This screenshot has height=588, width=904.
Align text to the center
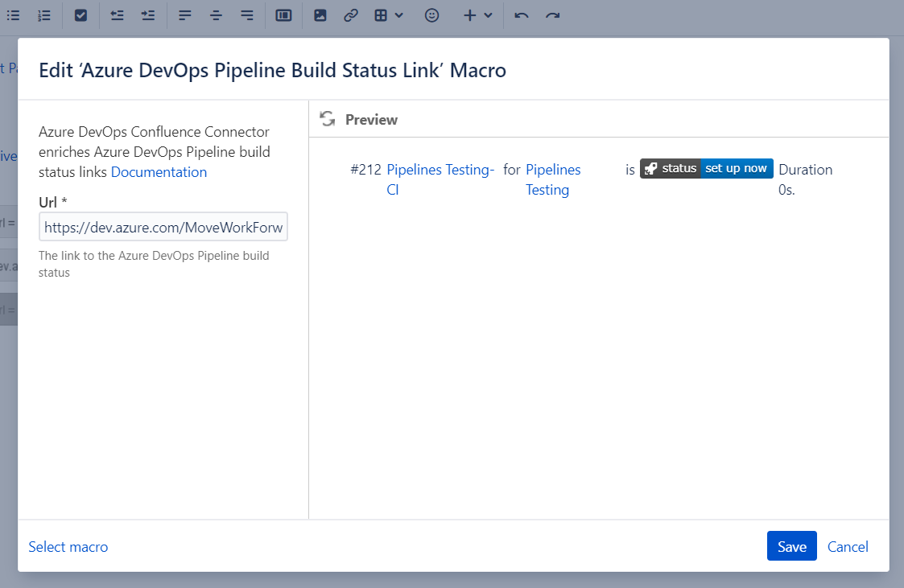click(x=216, y=15)
